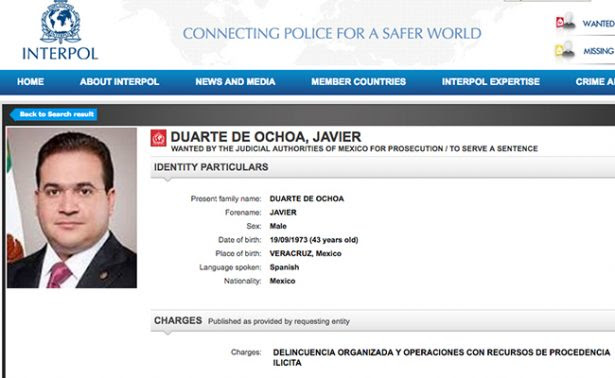
Task: Open INTERPOL EXPERTISE in the navigation bar
Action: (x=491, y=82)
